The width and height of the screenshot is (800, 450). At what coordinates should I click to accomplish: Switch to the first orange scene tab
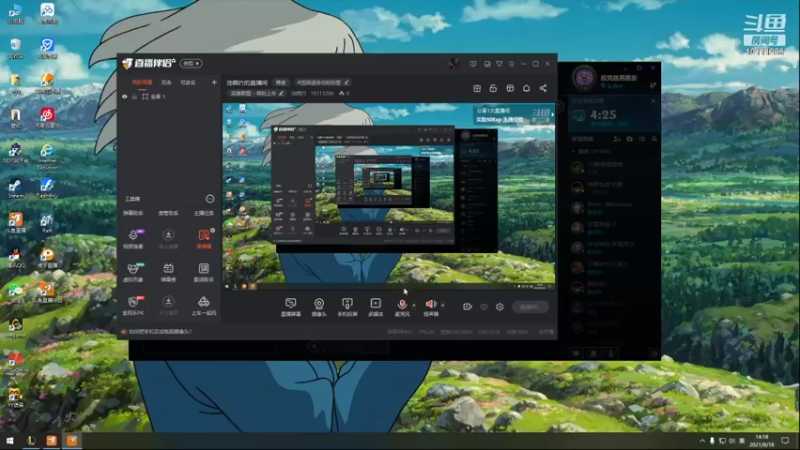(142, 82)
